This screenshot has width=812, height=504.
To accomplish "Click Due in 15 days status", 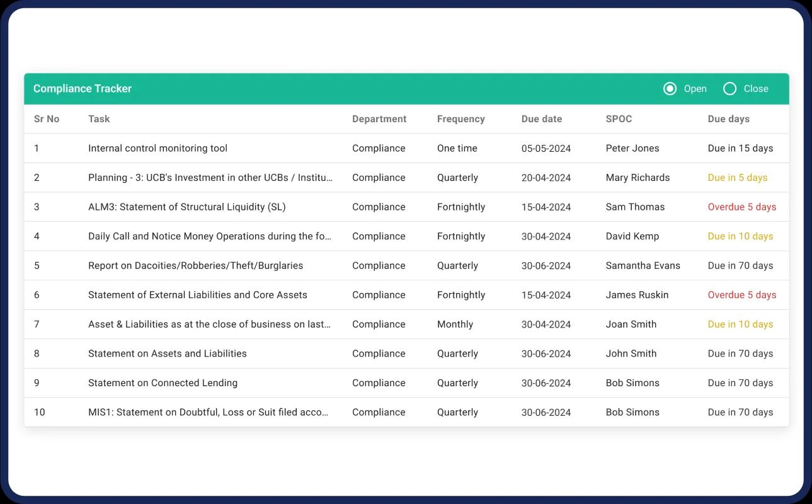I will pos(740,149).
